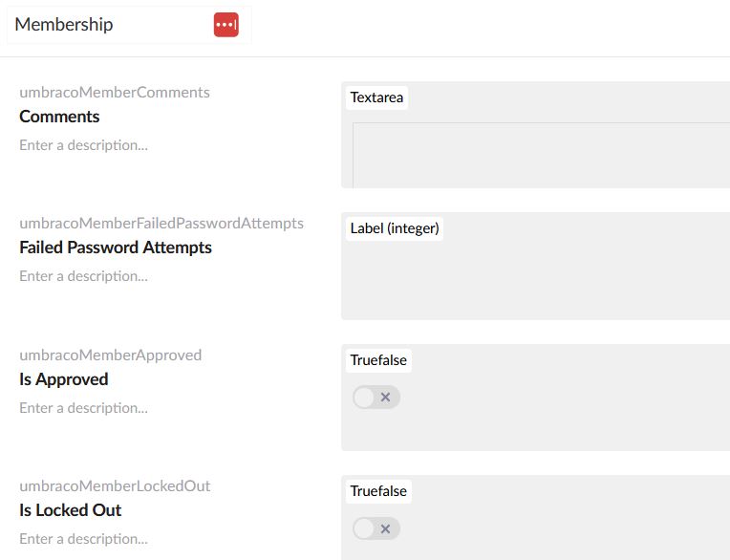Enter a description for Comments
The image size is (730, 560).
point(84,145)
